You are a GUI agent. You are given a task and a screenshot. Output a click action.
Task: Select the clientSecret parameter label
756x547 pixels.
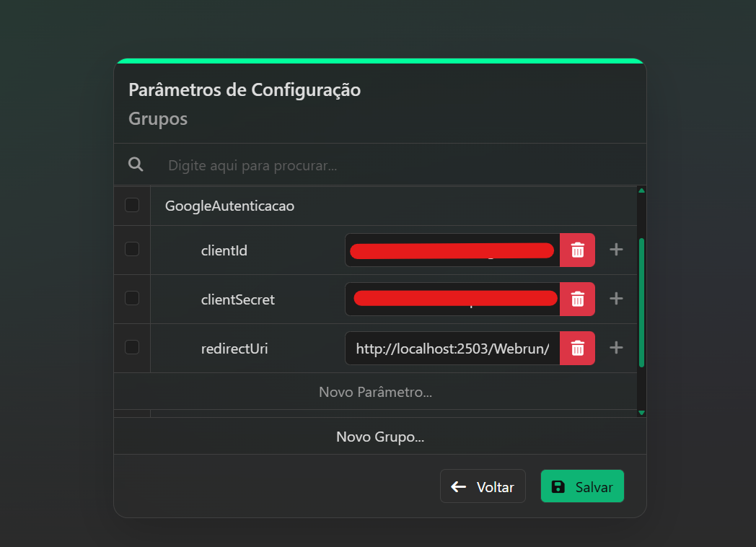click(x=238, y=299)
